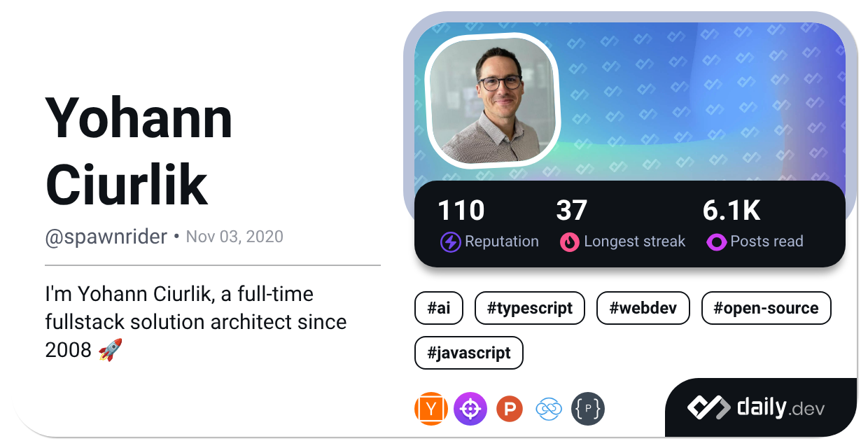The image size is (868, 448).
Task: Open the Product Hunt P icon
Action: 510,409
